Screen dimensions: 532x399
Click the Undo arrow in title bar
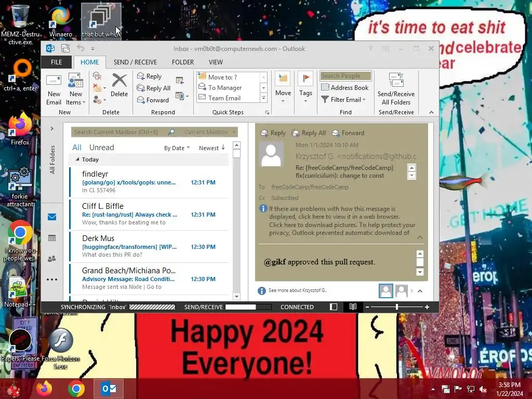81,48
